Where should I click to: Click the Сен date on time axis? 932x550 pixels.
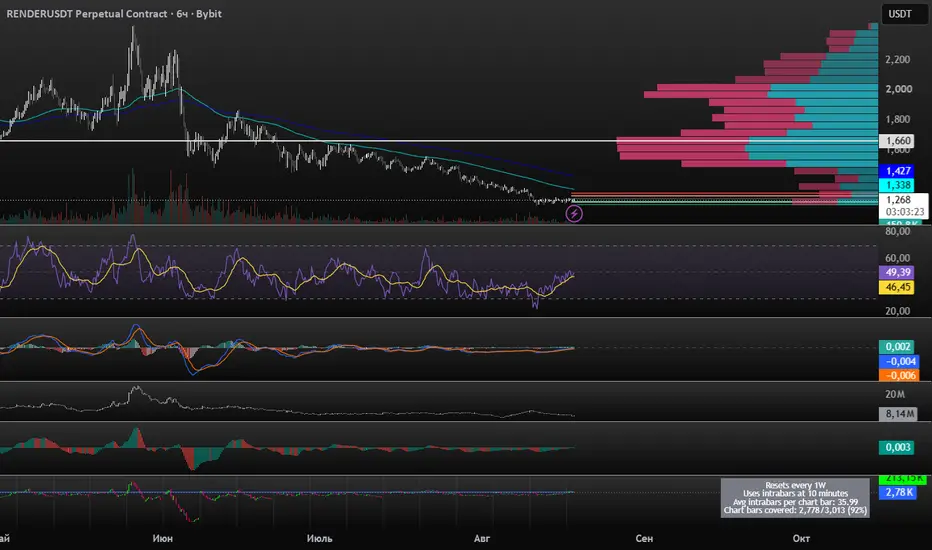click(644, 539)
